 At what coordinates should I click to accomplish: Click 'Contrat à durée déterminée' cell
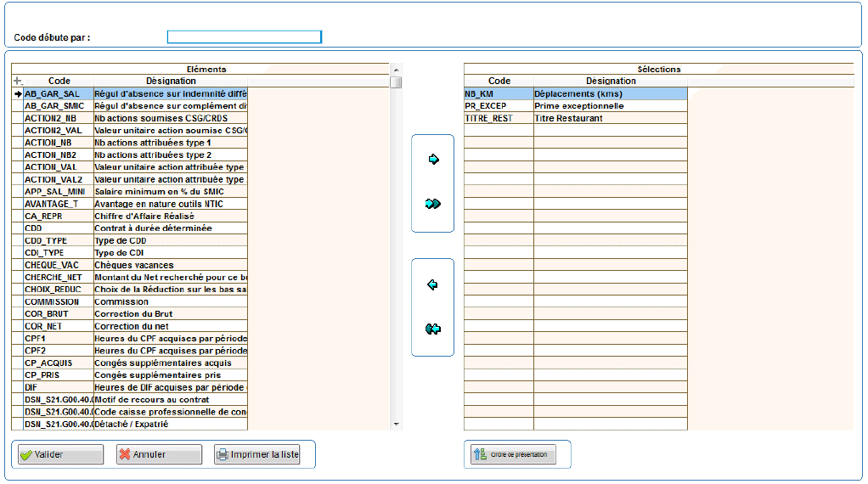(x=171, y=228)
